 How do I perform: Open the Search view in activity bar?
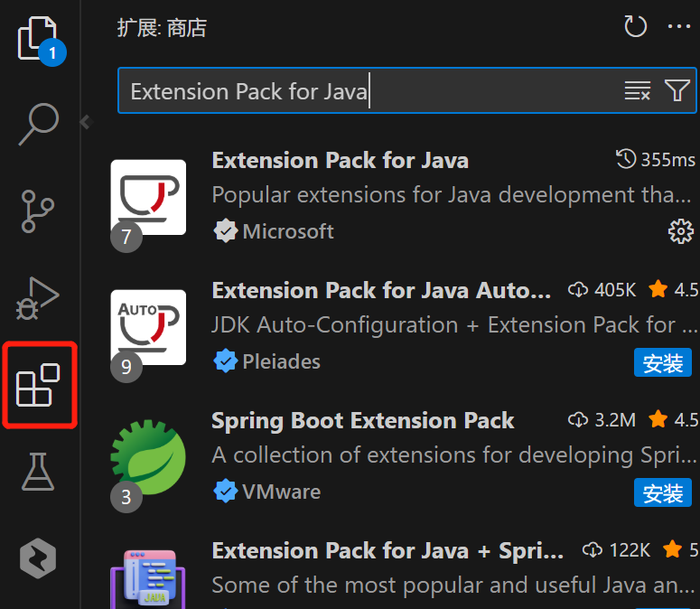[x=38, y=124]
